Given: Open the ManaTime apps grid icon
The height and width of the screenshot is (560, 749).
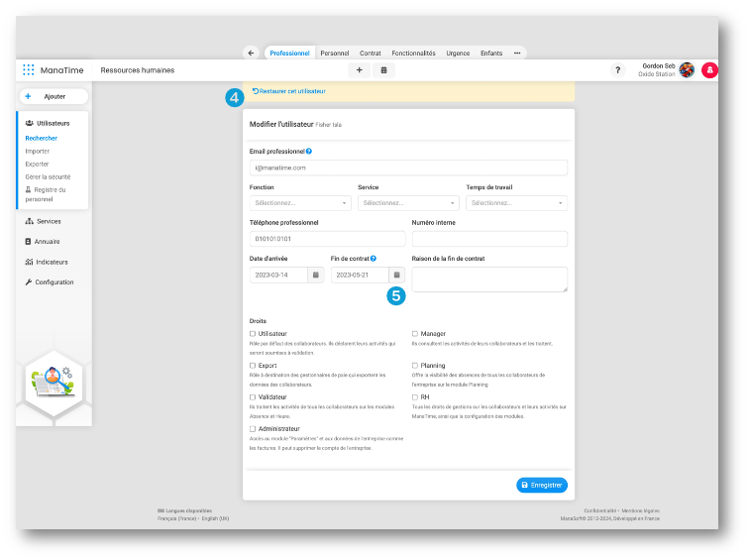Looking at the screenshot, I should click(x=29, y=70).
